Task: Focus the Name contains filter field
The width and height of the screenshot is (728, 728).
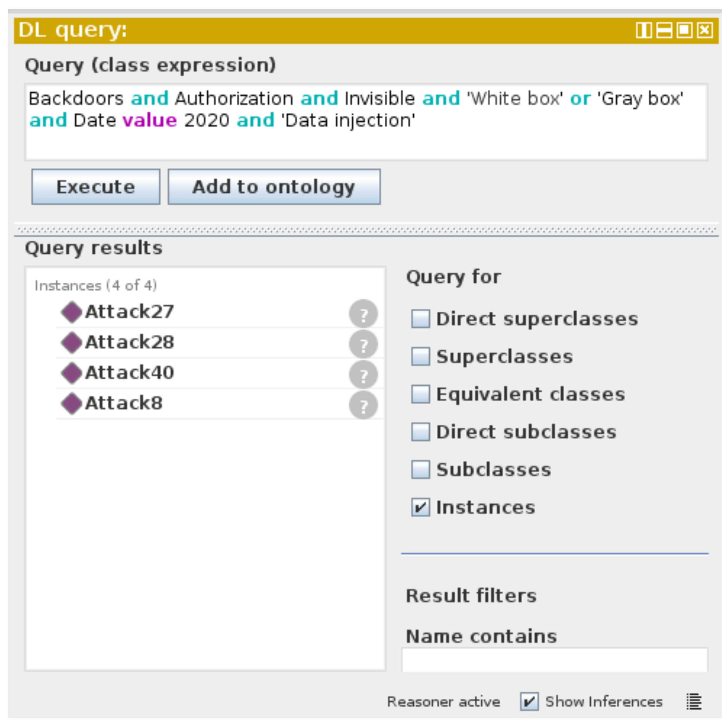Action: click(555, 660)
